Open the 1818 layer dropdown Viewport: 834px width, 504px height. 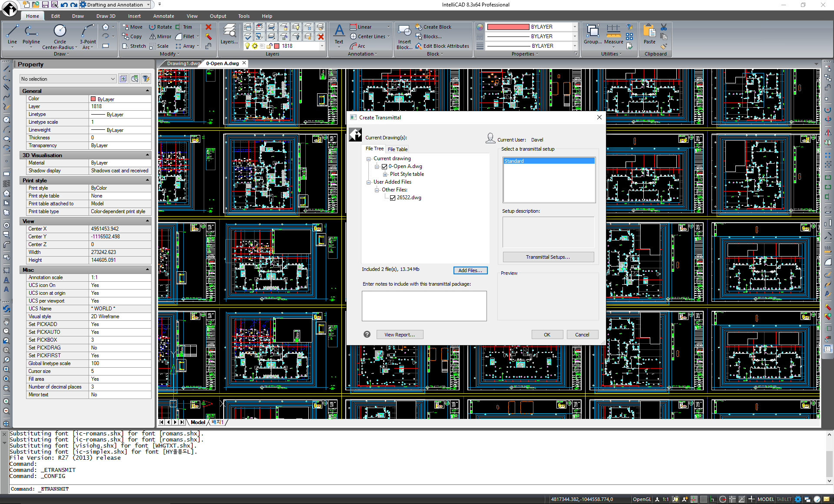tap(321, 46)
